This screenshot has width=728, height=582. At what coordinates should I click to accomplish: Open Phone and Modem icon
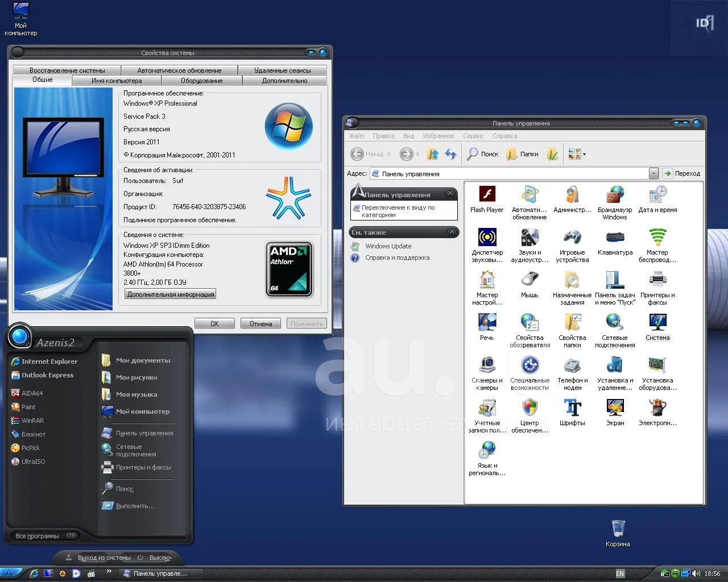point(572,373)
